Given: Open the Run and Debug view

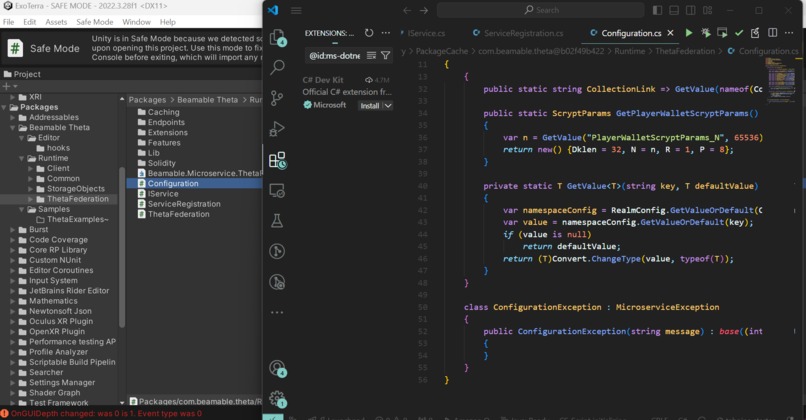Looking at the screenshot, I should pos(278,129).
